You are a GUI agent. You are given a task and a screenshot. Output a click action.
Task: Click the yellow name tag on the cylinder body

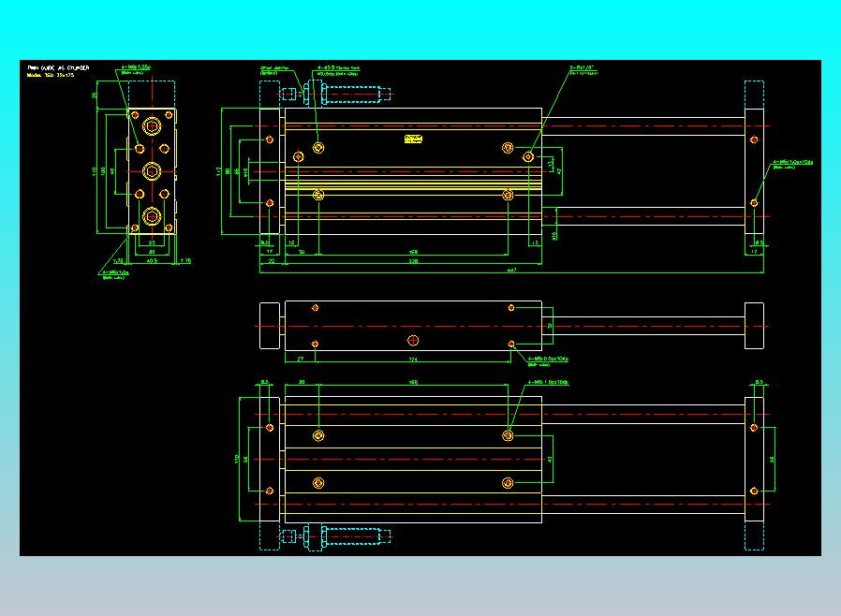(414, 139)
